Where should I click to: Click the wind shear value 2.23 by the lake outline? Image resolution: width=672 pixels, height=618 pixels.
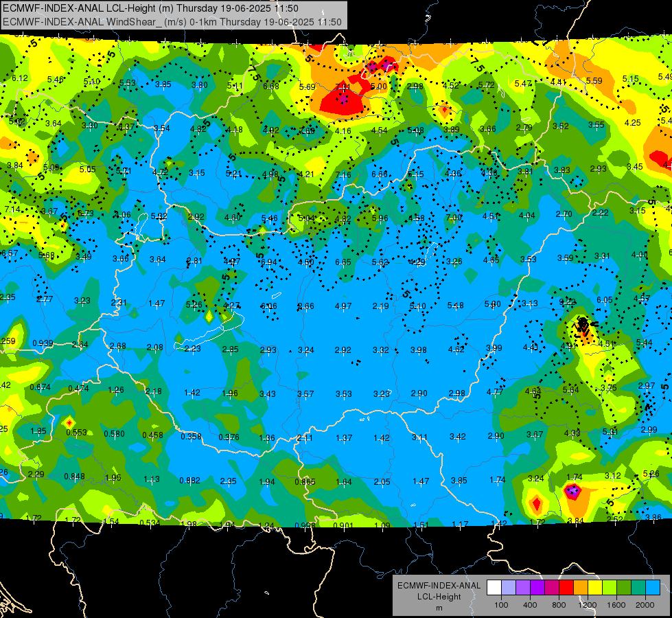click(x=192, y=349)
